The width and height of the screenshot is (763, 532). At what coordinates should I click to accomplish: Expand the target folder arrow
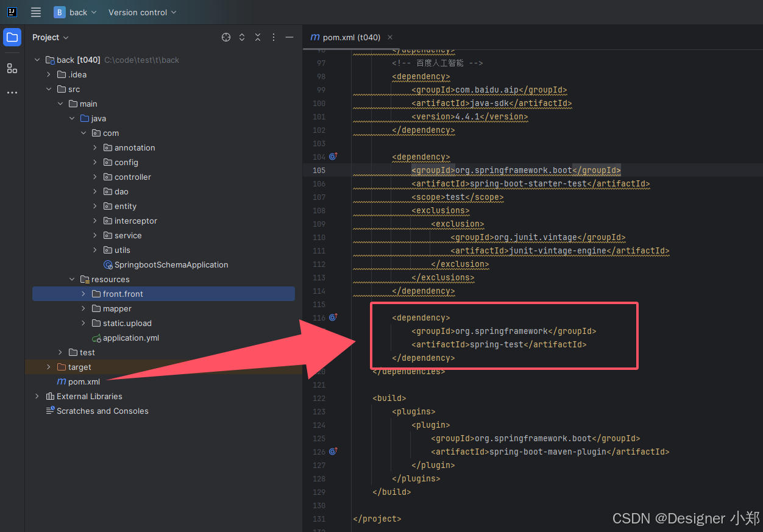(x=49, y=367)
